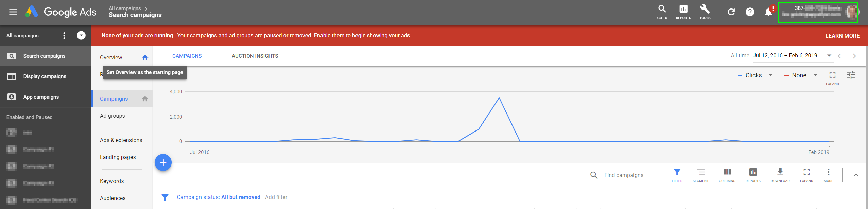Click Learn More in red banner
868x209 pixels.
tap(843, 36)
